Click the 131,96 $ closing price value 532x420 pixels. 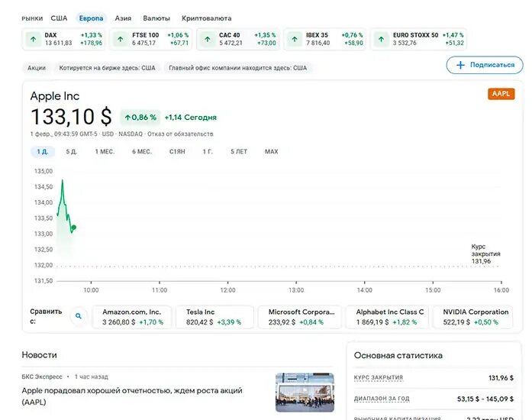pyautogui.click(x=501, y=378)
